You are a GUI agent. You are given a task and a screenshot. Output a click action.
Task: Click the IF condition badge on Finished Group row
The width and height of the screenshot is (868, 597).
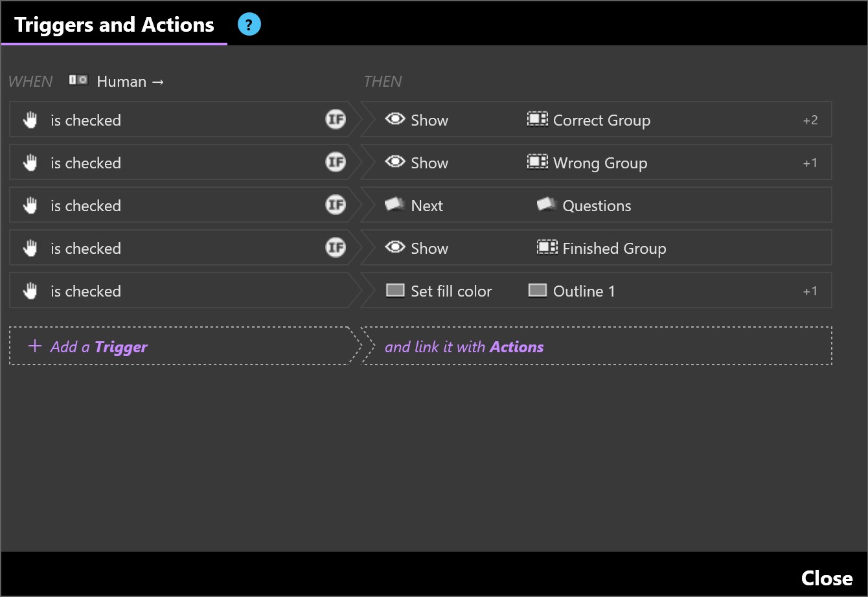pos(336,248)
